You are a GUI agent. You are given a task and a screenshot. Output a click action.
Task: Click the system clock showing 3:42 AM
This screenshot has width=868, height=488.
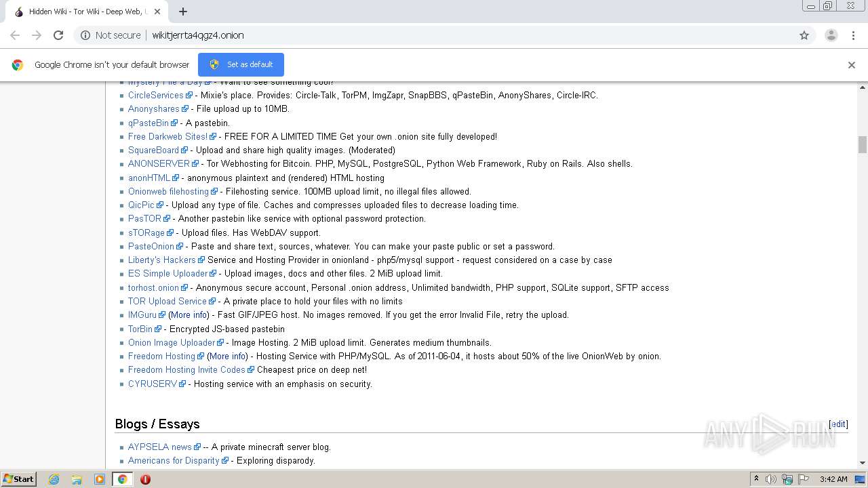click(x=833, y=479)
